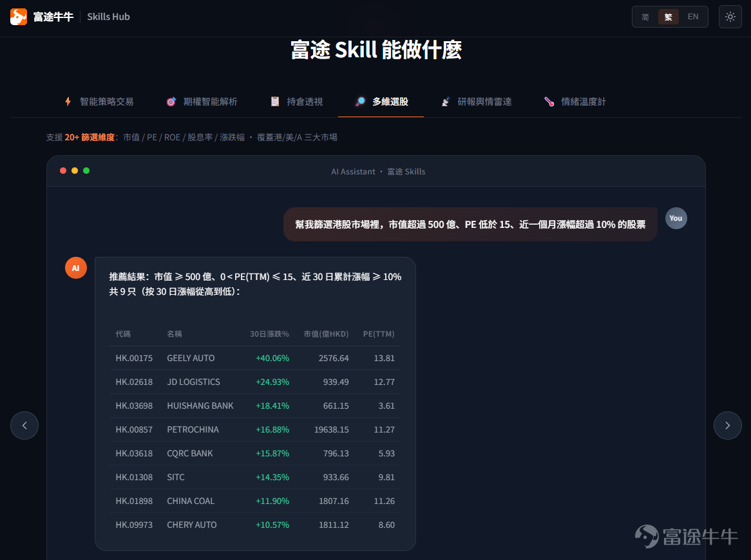Click the 19638.15 market cap value
Image resolution: width=751 pixels, height=560 pixels.
[332, 430]
